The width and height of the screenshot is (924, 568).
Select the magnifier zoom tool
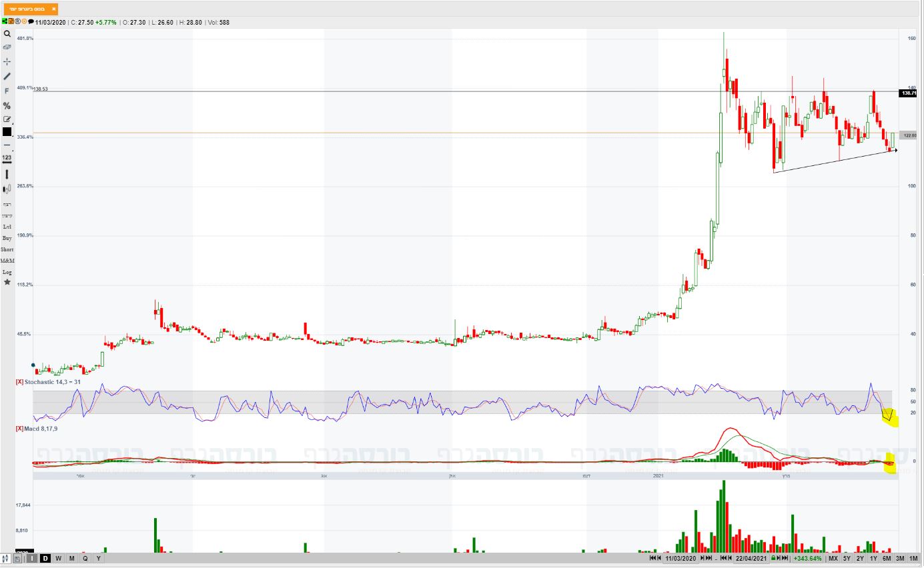(7, 33)
